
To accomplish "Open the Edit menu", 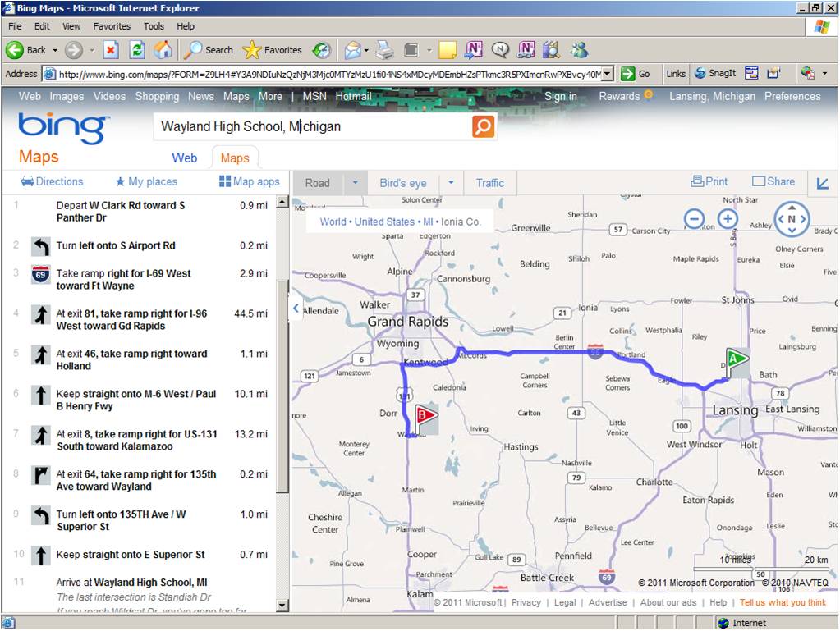I will click(x=42, y=26).
